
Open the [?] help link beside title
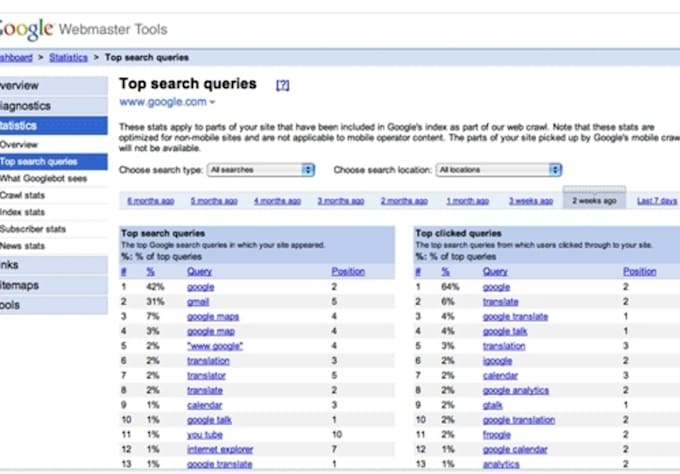click(282, 85)
